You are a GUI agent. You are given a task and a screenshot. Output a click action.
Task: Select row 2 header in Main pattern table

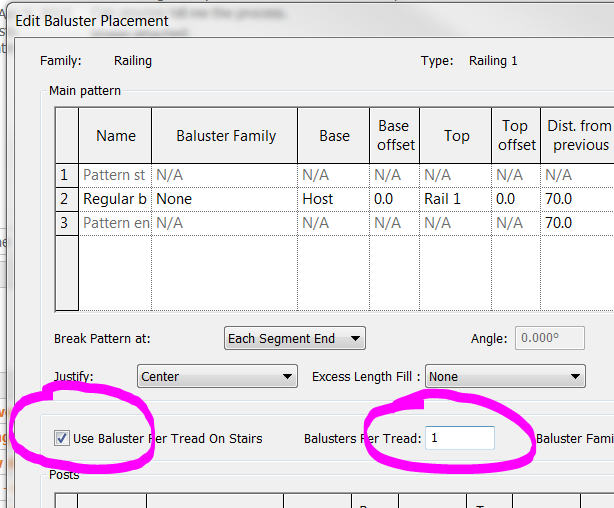coord(66,199)
